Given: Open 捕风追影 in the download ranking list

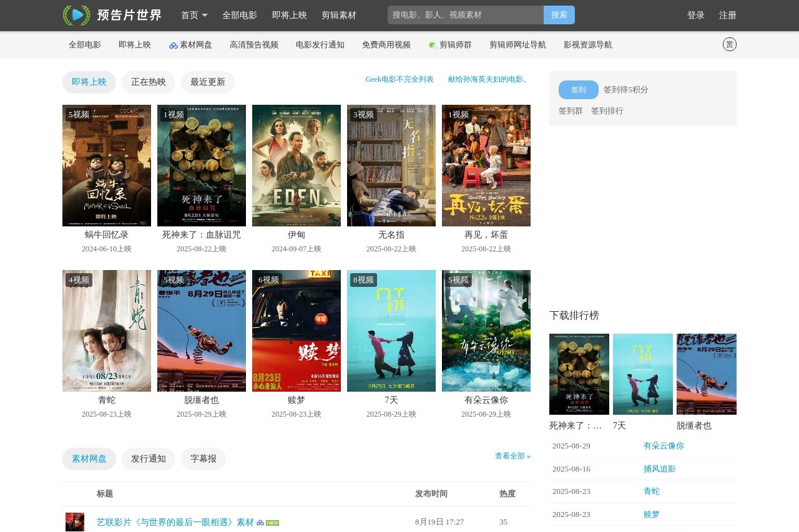Looking at the screenshot, I should (x=659, y=469).
